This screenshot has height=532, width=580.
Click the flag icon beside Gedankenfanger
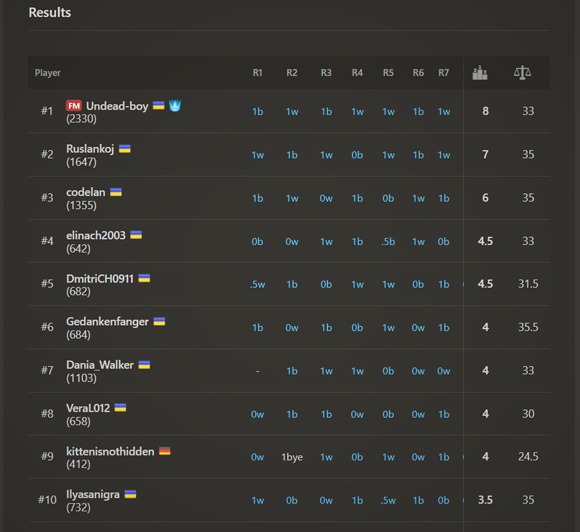click(x=159, y=321)
